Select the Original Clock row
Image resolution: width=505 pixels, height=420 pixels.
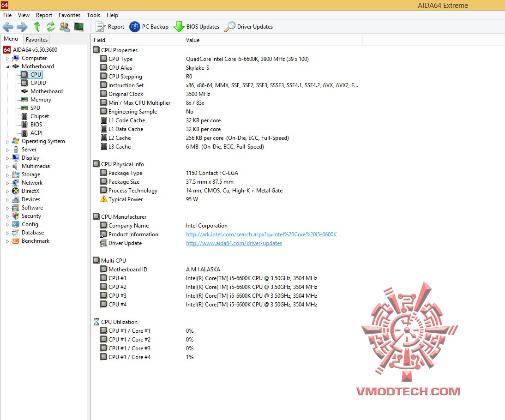(x=225, y=94)
